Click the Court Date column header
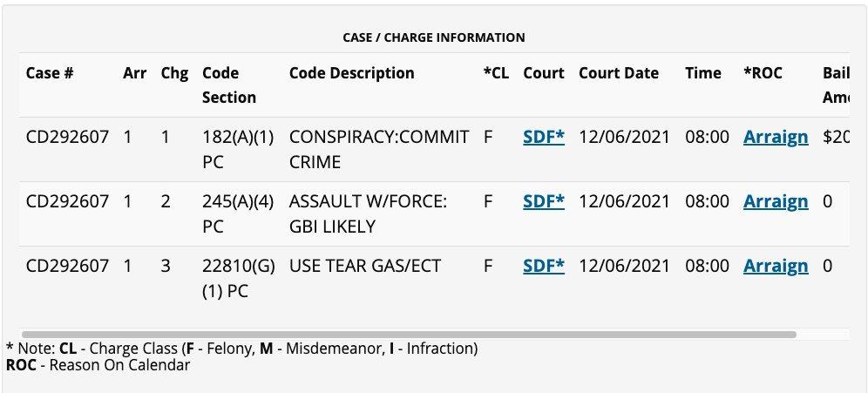The image size is (868, 393). click(618, 73)
